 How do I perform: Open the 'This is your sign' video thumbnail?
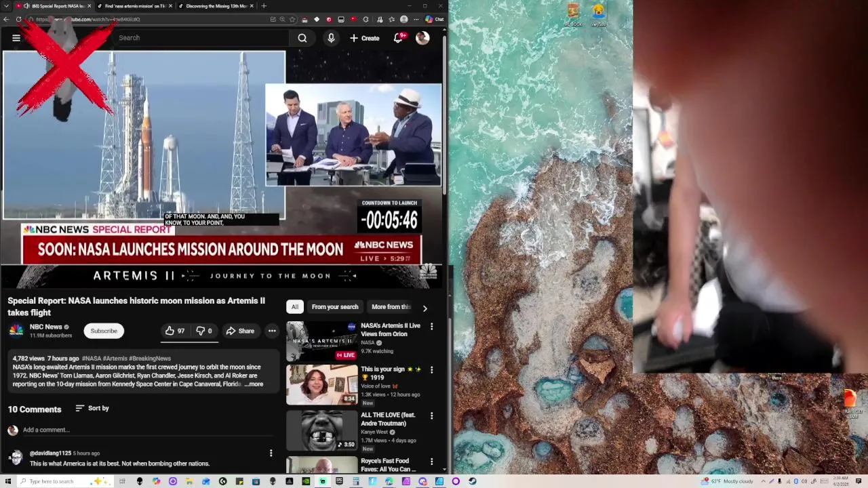coord(321,385)
